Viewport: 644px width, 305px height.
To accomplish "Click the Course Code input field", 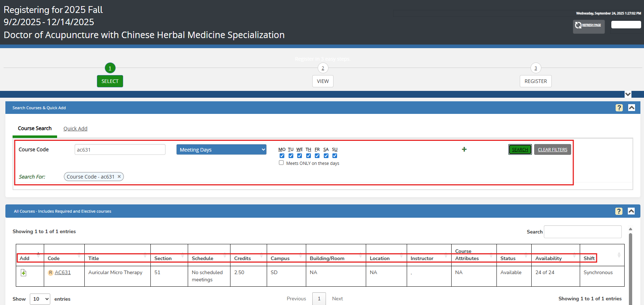I will [x=120, y=150].
